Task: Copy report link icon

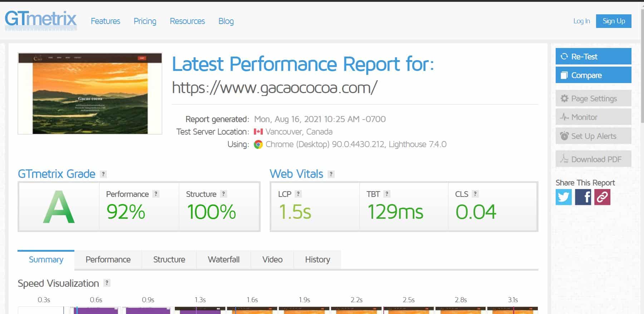Action: [602, 197]
